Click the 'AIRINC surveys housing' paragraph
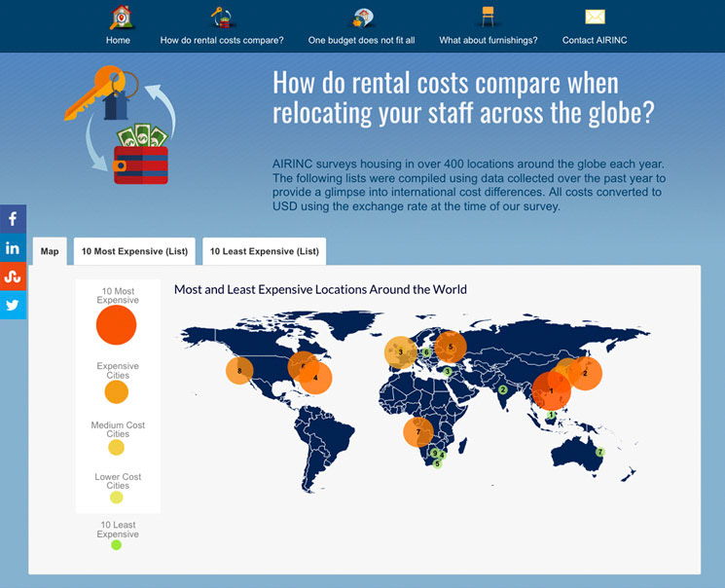Screen dimensions: 725x588 [469, 185]
